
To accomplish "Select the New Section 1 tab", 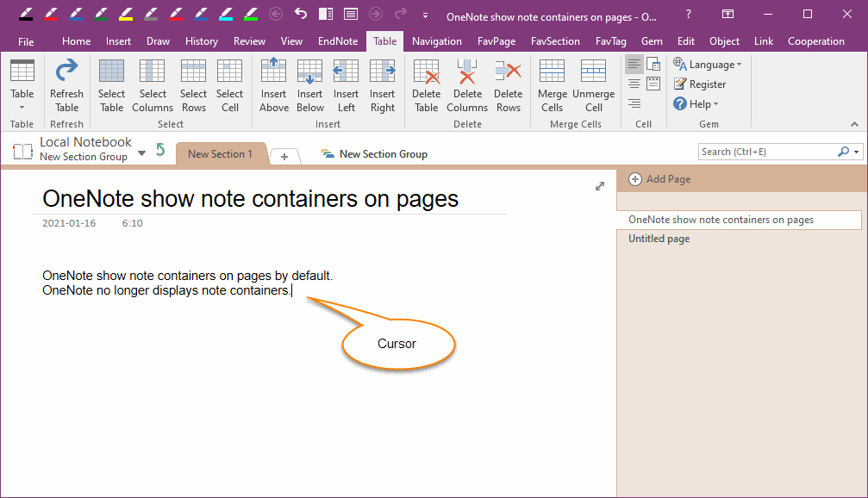I will [x=221, y=154].
